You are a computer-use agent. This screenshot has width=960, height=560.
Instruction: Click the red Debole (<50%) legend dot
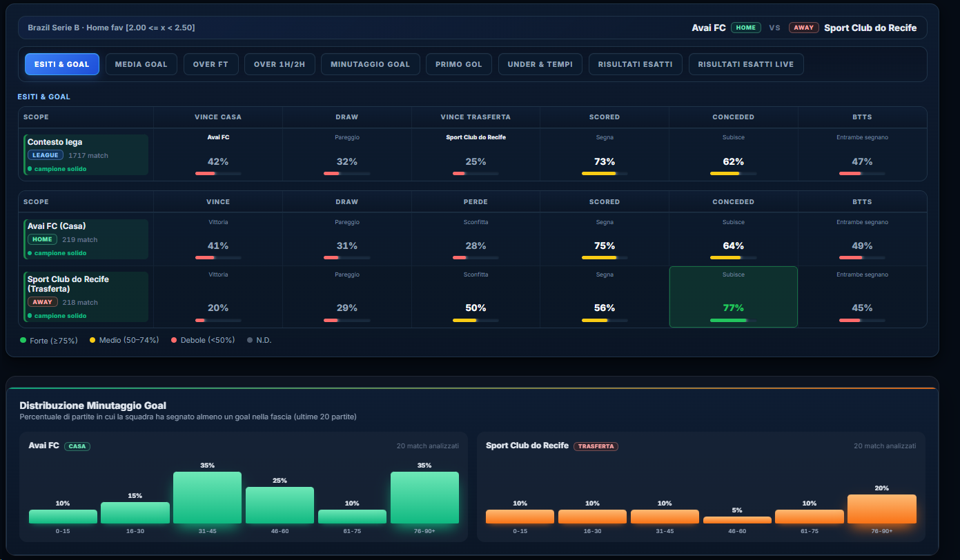174,340
